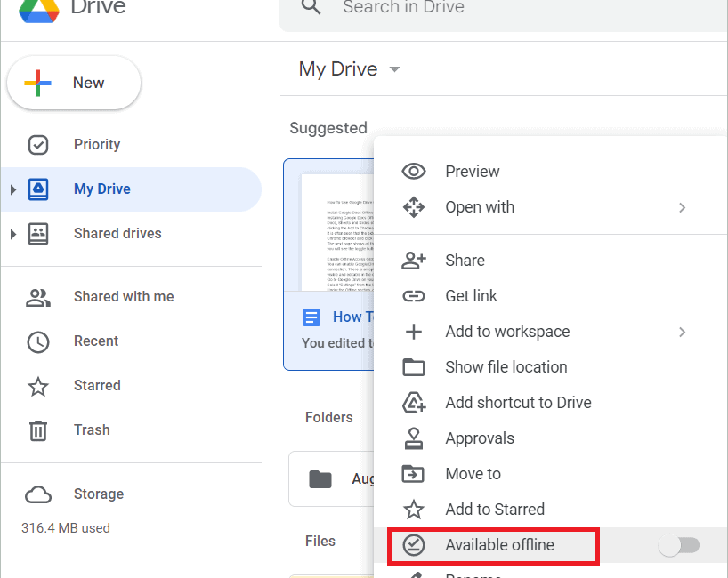This screenshot has height=578, width=728.
Task: Choose Show file location
Action: click(506, 367)
